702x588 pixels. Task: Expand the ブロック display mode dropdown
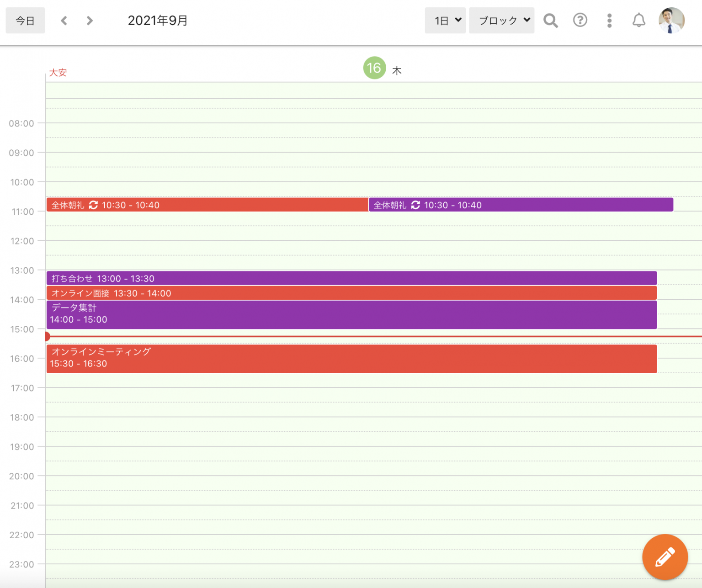point(501,21)
